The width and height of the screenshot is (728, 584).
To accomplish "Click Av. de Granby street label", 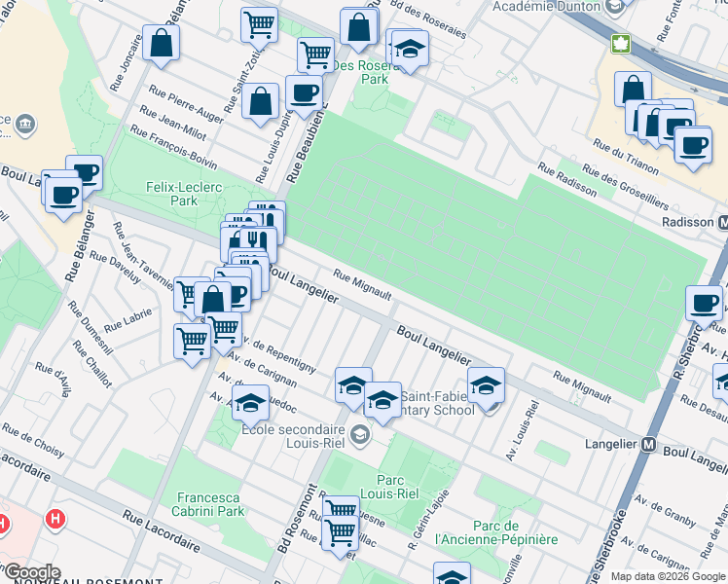I will tap(665, 511).
